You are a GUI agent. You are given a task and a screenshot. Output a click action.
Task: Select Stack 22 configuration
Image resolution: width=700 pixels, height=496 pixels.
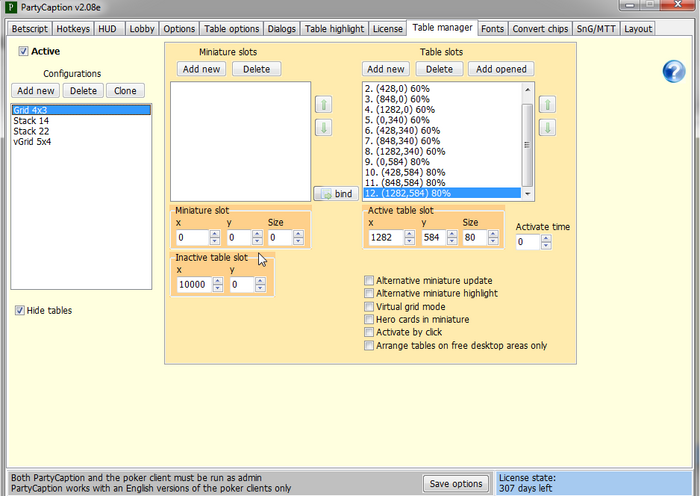pyautogui.click(x=81, y=131)
